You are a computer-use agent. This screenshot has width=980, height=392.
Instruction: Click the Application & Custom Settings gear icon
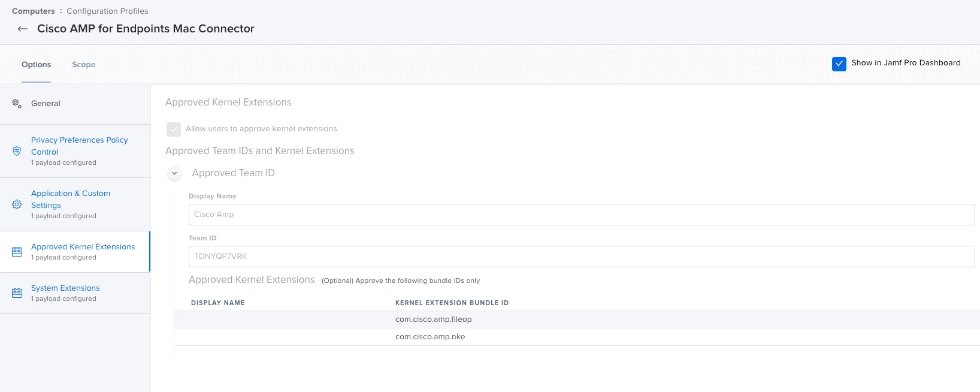(17, 204)
